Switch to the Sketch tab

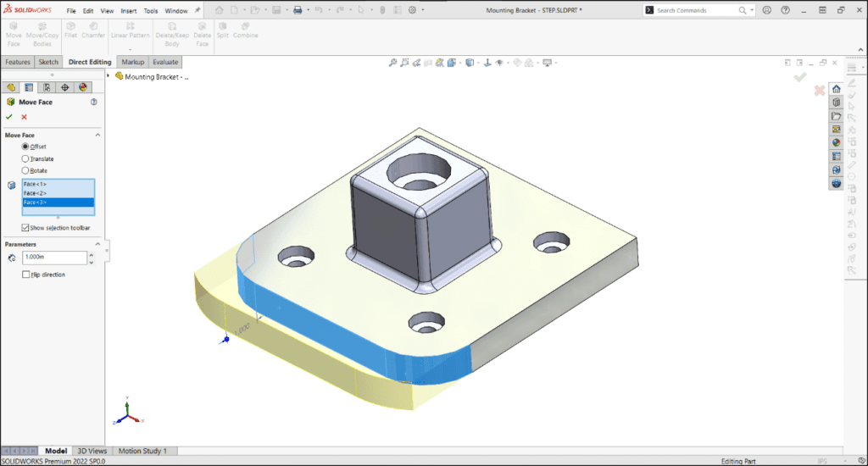tap(48, 62)
